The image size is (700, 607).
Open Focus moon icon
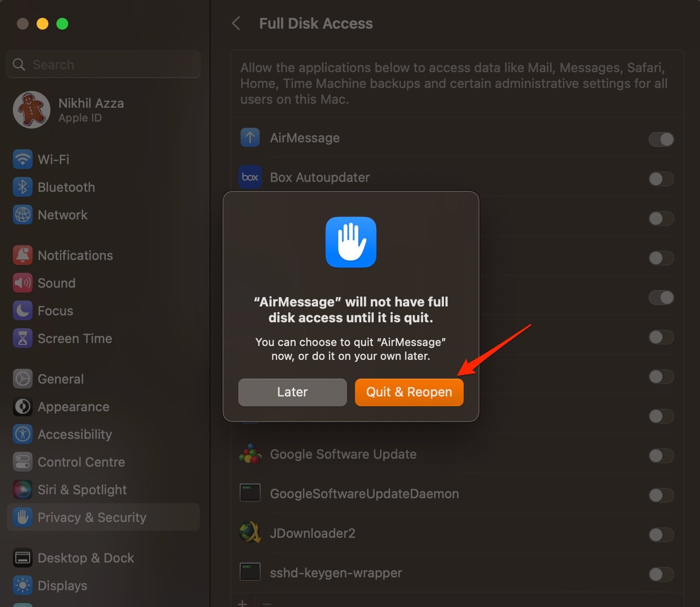tap(23, 310)
